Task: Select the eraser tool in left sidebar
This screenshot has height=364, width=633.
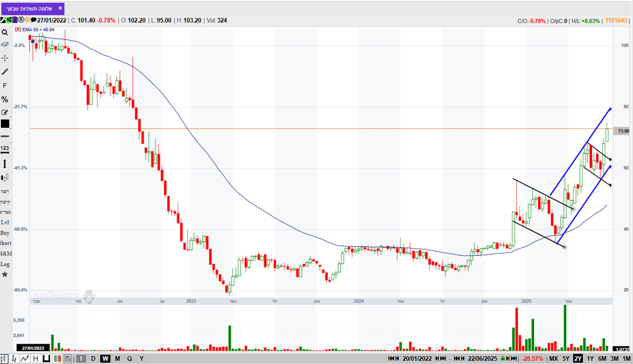Action: pyautogui.click(x=5, y=45)
